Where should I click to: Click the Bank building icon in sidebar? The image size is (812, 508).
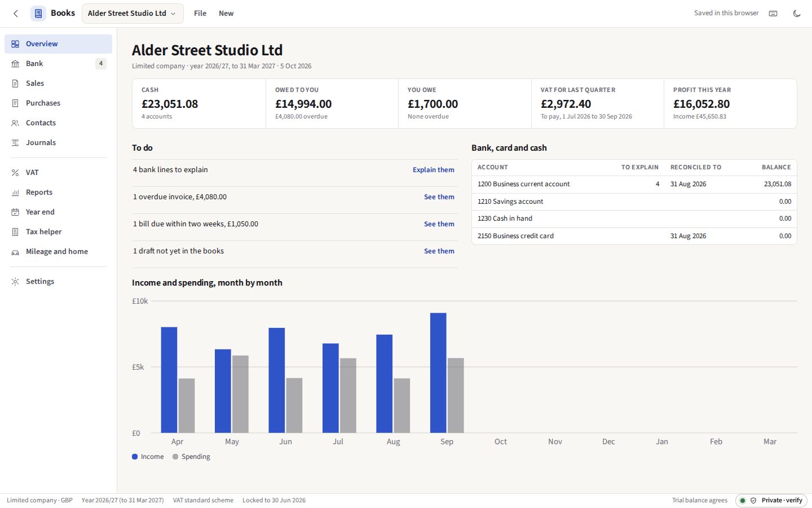(15, 64)
